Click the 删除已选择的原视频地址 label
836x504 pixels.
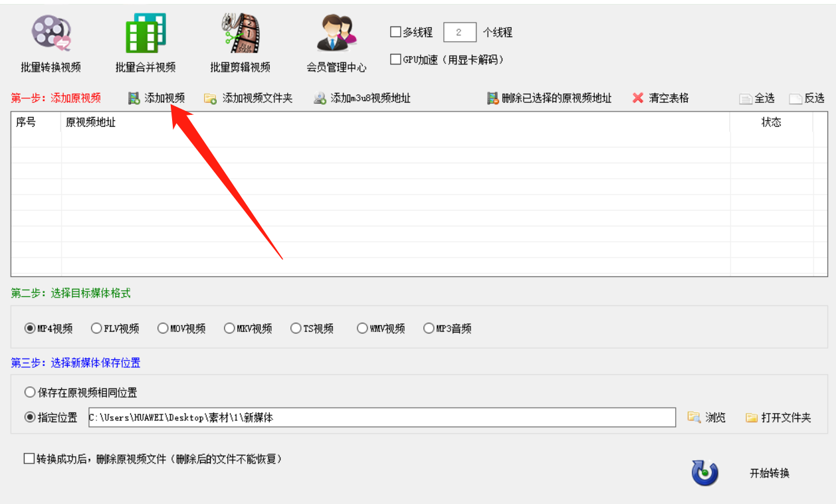(557, 98)
